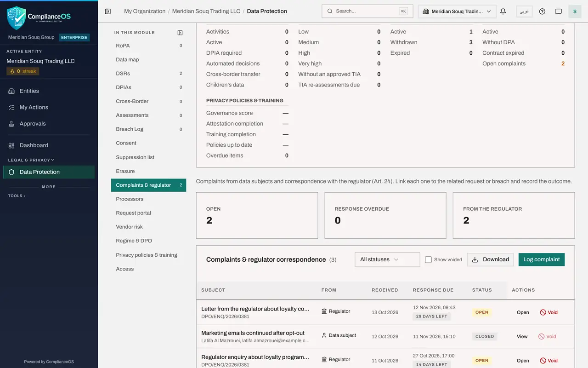Click the search magnifier icon
The width and height of the screenshot is (588, 368).
pyautogui.click(x=330, y=11)
